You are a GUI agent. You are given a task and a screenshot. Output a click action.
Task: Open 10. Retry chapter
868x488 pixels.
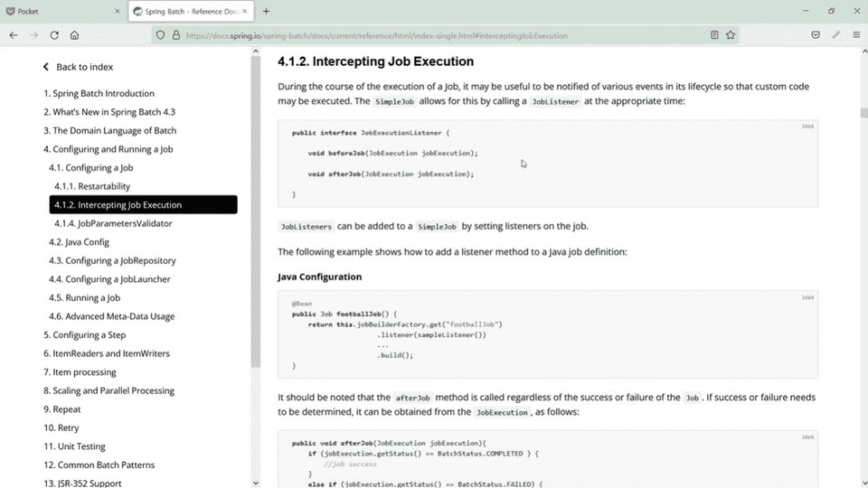61,428
